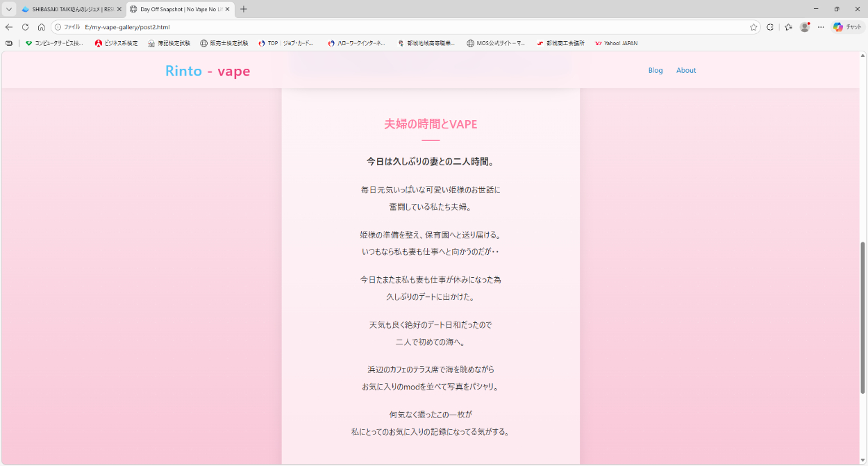Go to the browser home page

[x=42, y=27]
